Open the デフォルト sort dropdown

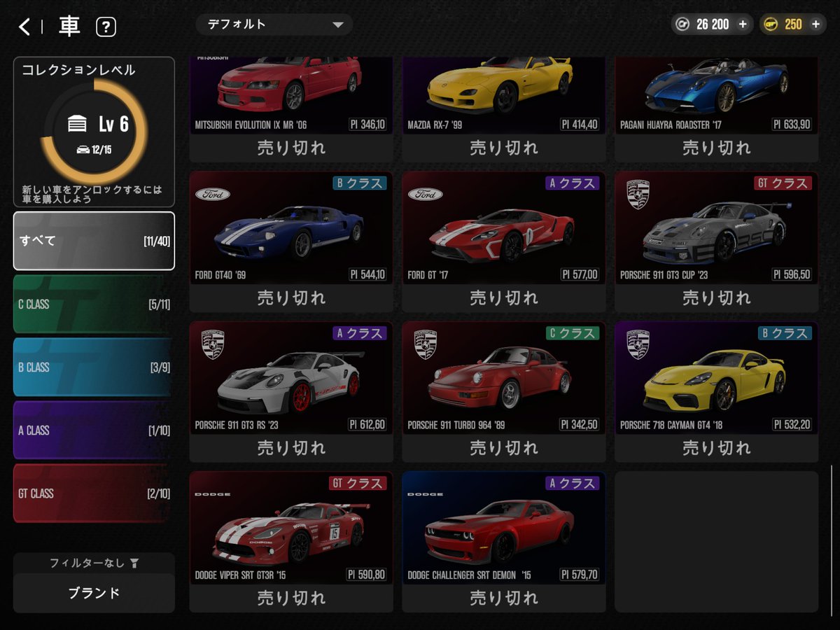(274, 24)
